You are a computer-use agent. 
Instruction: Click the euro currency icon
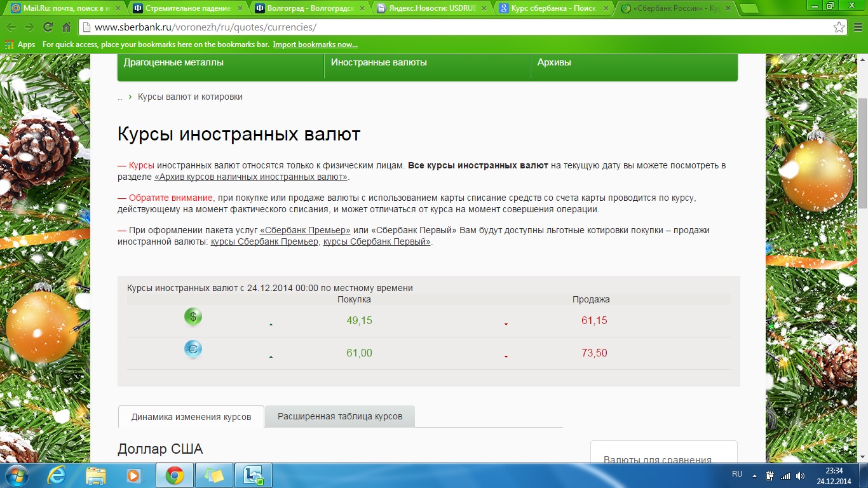[193, 349]
